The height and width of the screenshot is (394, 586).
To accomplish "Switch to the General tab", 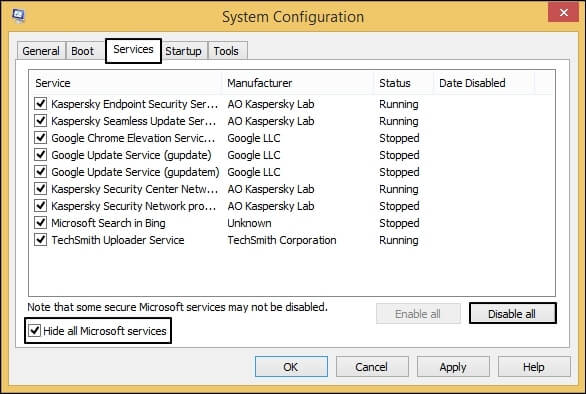I will click(x=41, y=51).
